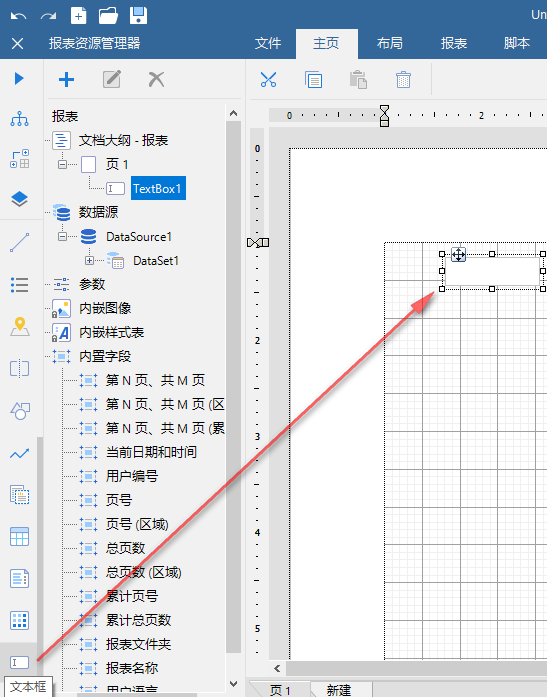Click the delete X icon in explorer
Image resolution: width=547 pixels, height=697 pixels.
coord(156,80)
